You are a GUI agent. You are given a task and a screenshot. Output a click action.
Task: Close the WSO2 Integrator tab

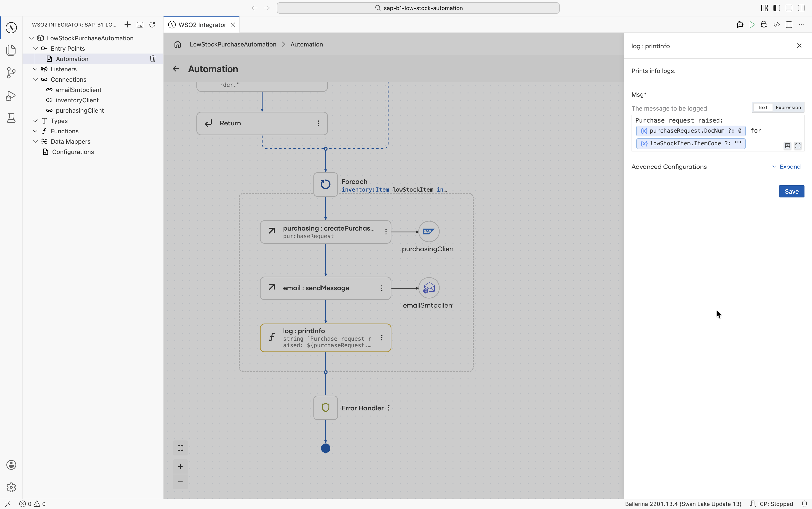[x=233, y=25]
